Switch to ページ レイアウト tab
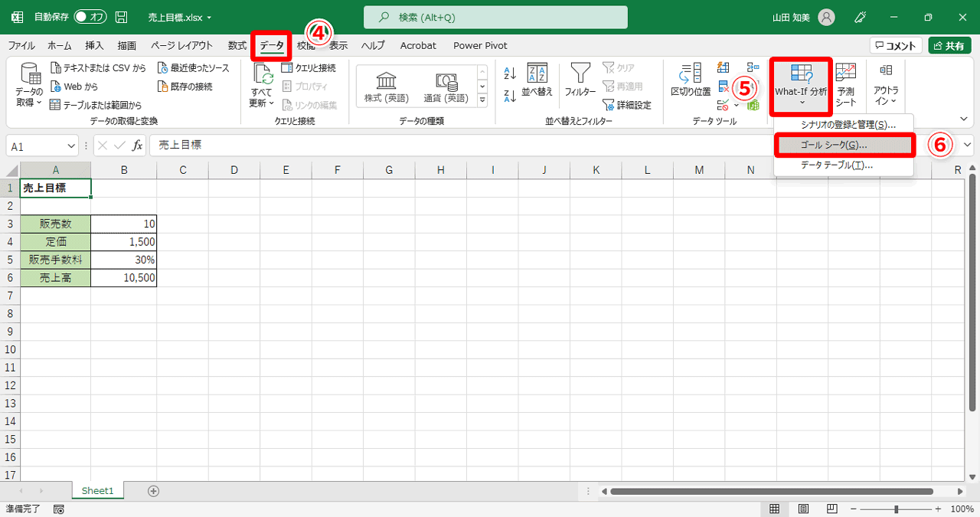980x517 pixels. 181,45
